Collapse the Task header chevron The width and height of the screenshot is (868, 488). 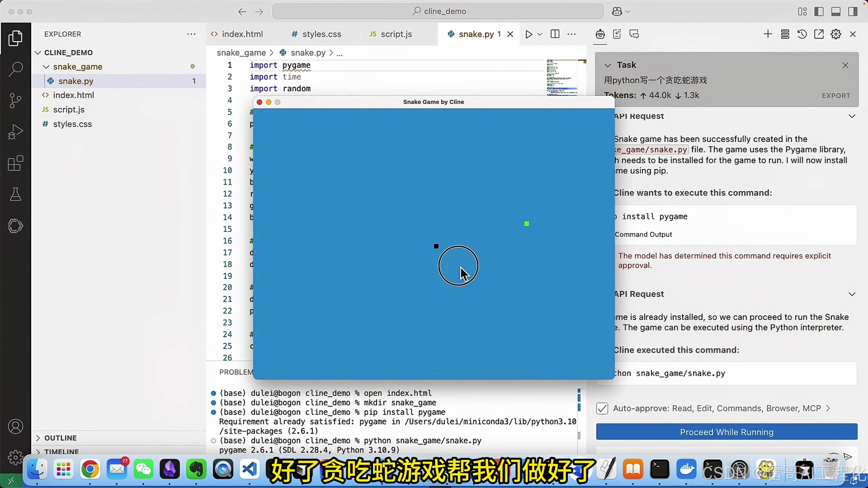click(x=608, y=65)
